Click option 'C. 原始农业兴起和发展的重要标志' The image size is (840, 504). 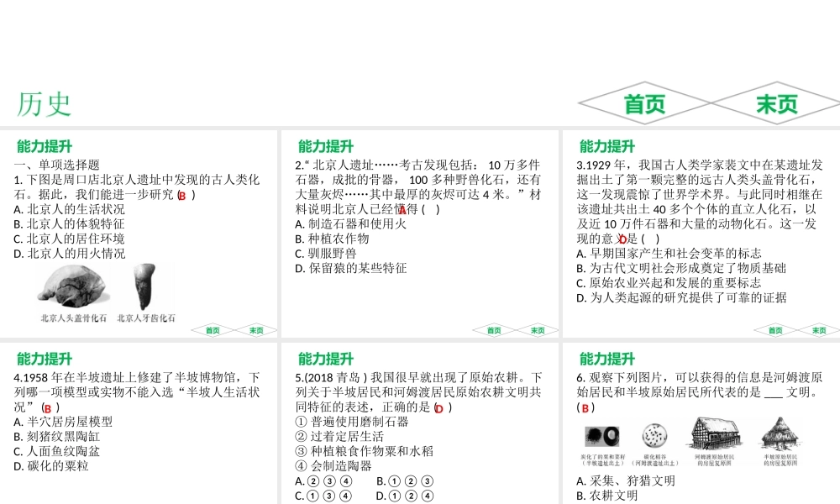669,283
